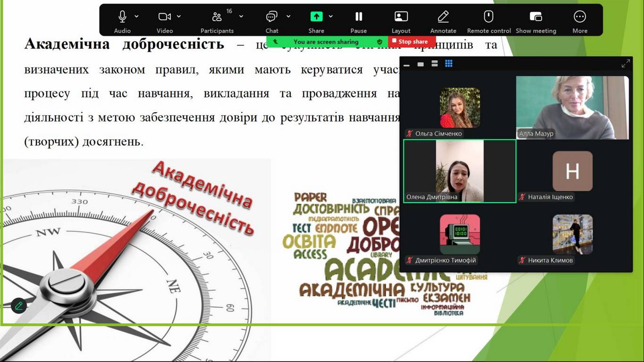The height and width of the screenshot is (362, 644).
Task: Toggle the camera with the Video icon
Action: tap(164, 17)
